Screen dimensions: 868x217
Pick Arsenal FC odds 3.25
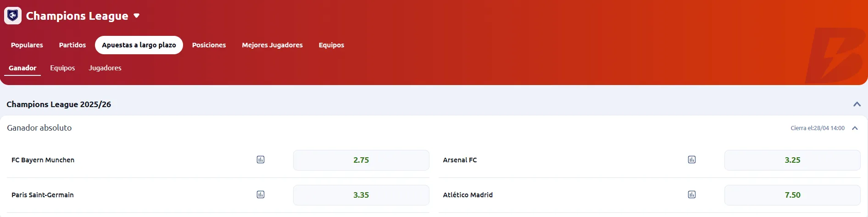pos(792,160)
